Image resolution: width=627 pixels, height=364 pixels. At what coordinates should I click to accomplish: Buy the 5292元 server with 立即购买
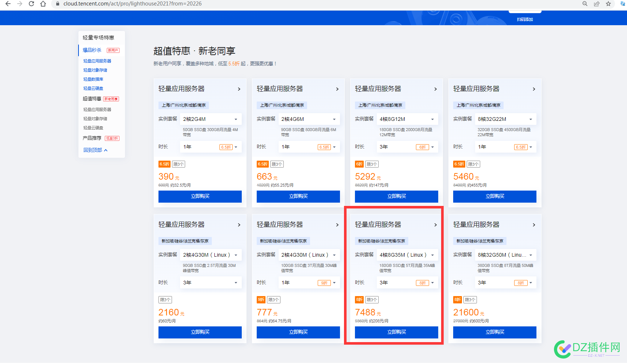397,196
